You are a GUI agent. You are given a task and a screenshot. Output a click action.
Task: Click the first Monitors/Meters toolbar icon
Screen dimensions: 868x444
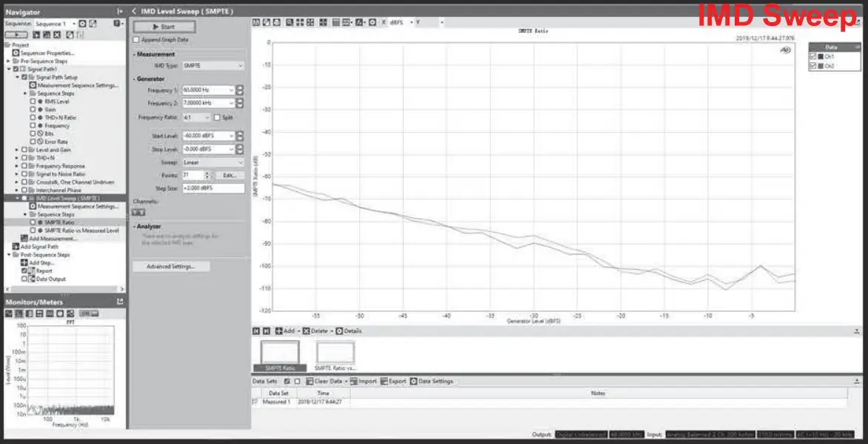click(x=10, y=314)
